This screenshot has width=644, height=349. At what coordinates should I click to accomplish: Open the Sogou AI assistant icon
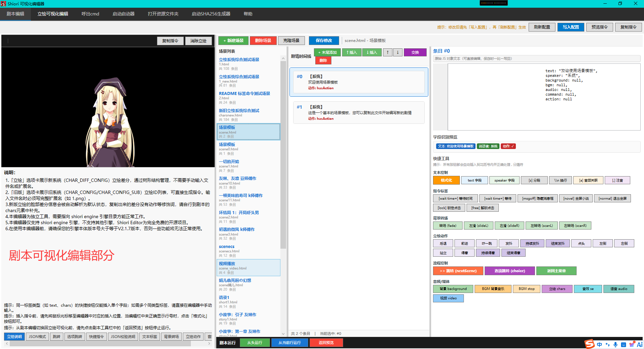(640, 344)
